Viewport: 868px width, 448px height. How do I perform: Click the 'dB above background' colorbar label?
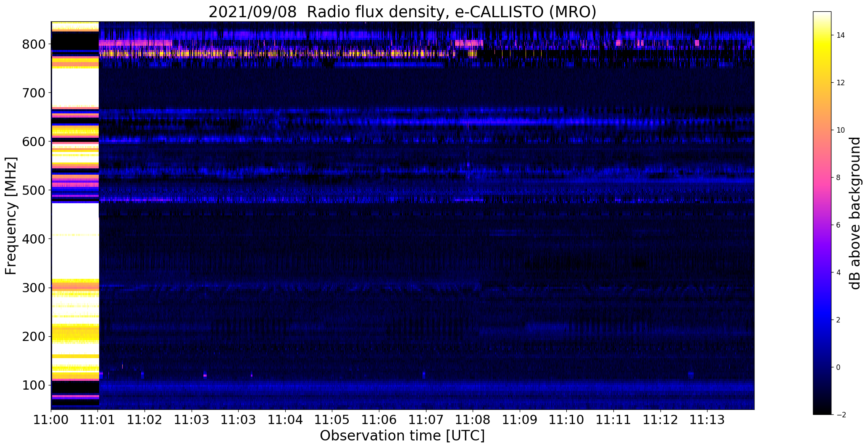(x=855, y=213)
